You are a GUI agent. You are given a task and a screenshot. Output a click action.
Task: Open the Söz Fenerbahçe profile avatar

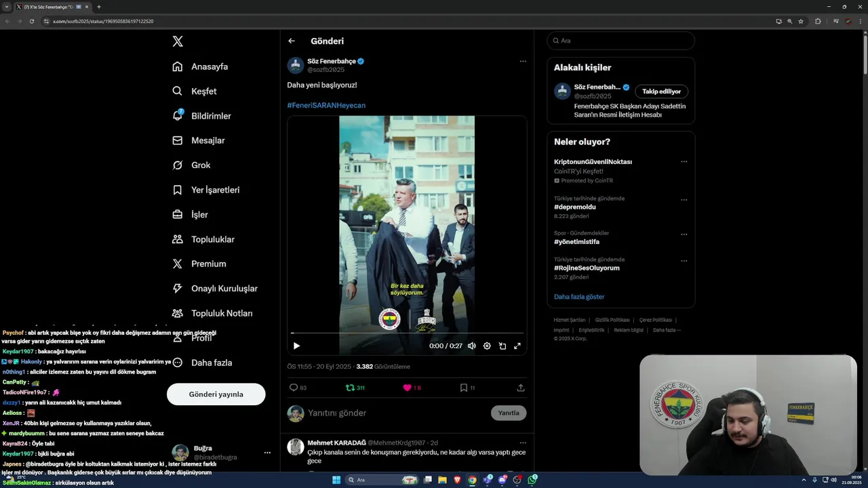point(296,66)
